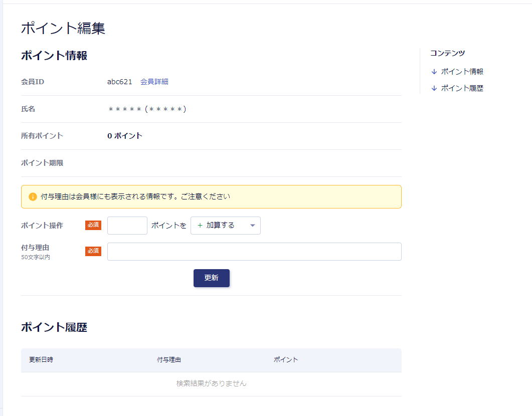532x416 pixels.
Task: Click the 検索結果がありません message
Action: [211, 383]
